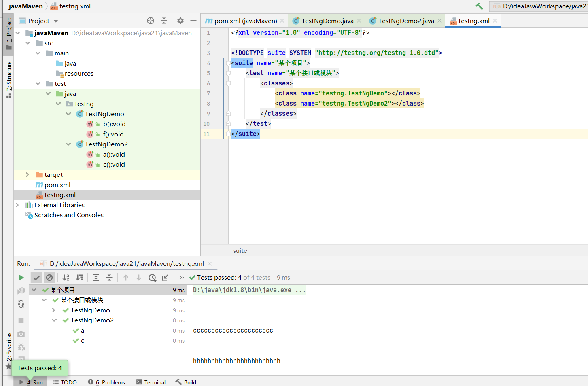Toggle Show Ignored tests icon
The image size is (588, 386).
coord(49,278)
